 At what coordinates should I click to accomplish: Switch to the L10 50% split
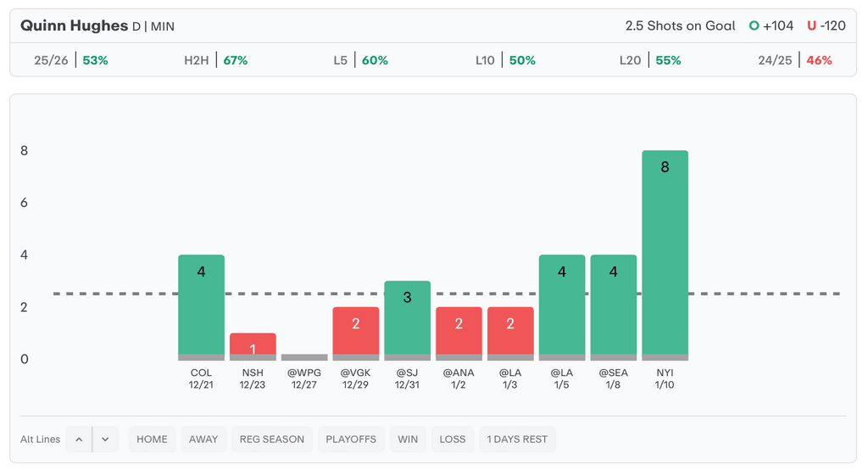505,60
